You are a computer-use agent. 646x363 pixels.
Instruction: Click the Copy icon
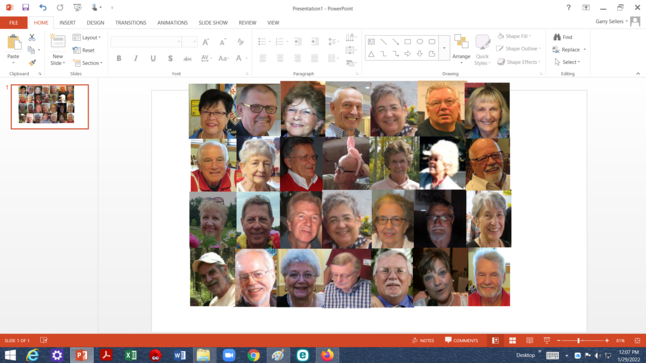[31, 50]
